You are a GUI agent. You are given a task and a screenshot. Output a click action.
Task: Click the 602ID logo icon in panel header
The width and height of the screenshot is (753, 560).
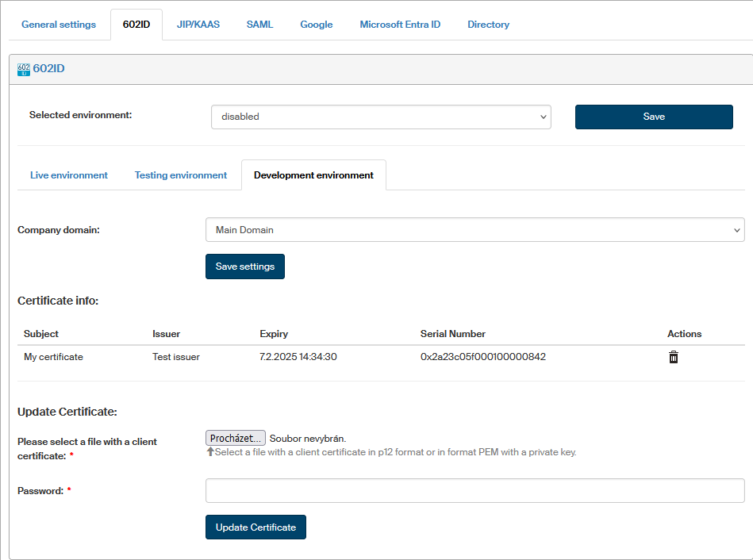click(x=24, y=69)
